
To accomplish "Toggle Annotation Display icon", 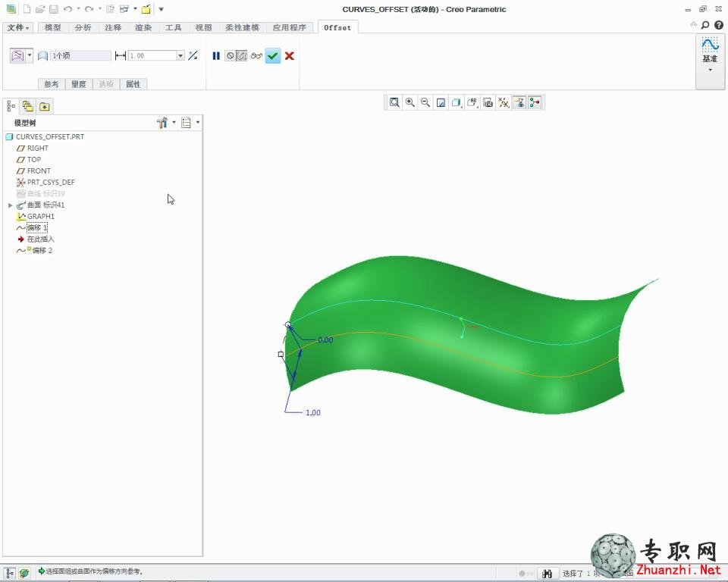I will pyautogui.click(x=519, y=102).
